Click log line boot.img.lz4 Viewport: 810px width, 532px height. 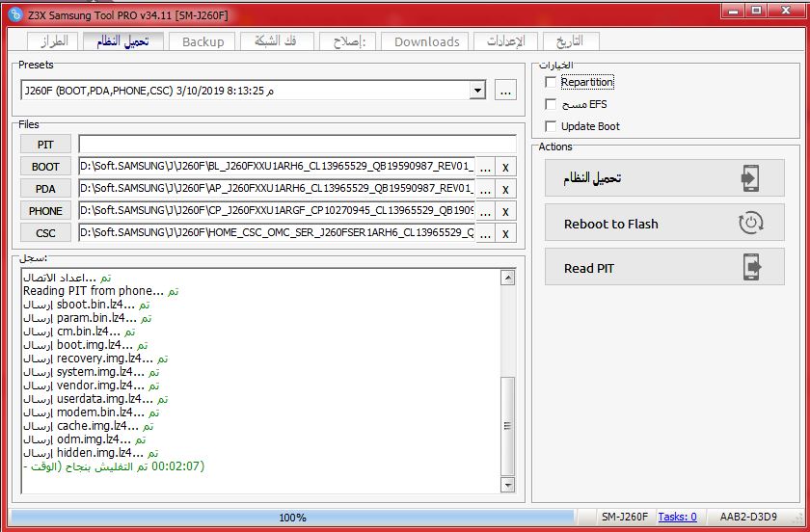[x=85, y=345]
